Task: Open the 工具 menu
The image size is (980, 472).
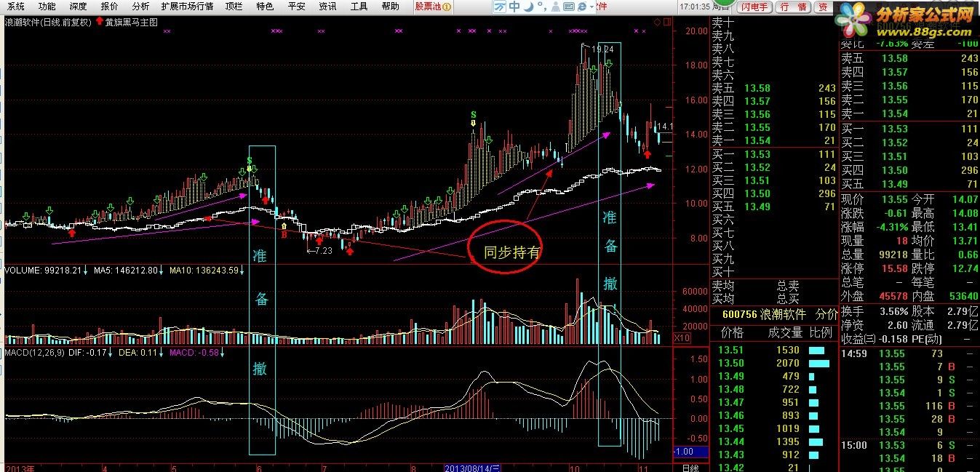Action: pyautogui.click(x=359, y=7)
